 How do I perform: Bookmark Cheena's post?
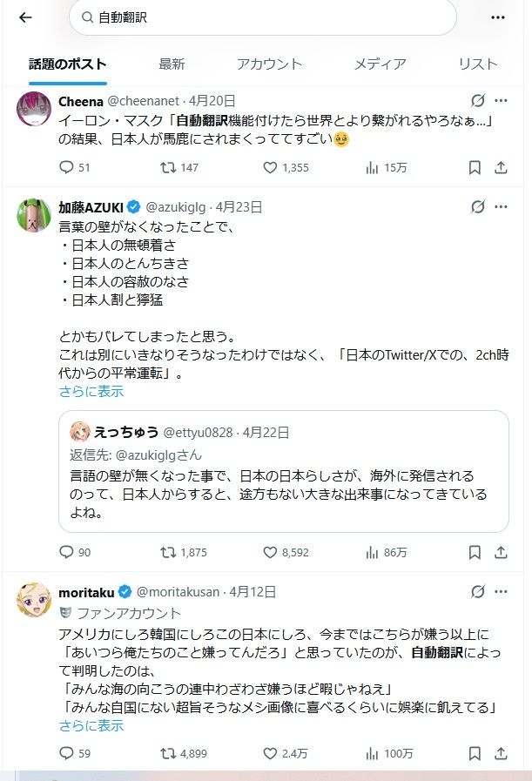tap(475, 167)
